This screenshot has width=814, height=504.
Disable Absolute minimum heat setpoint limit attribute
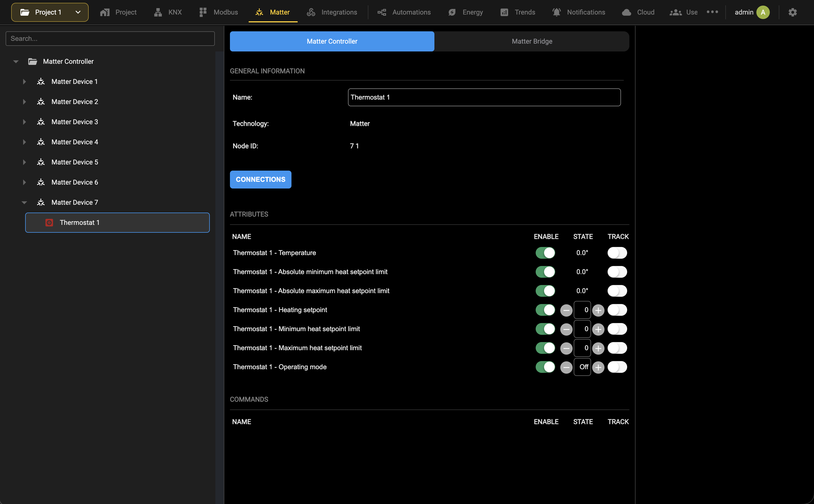(545, 272)
